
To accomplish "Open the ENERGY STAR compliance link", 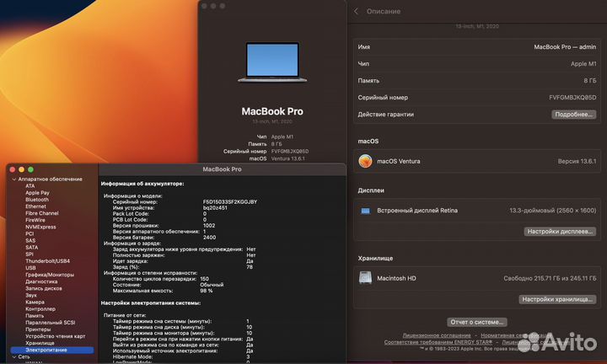I will 438,342.
